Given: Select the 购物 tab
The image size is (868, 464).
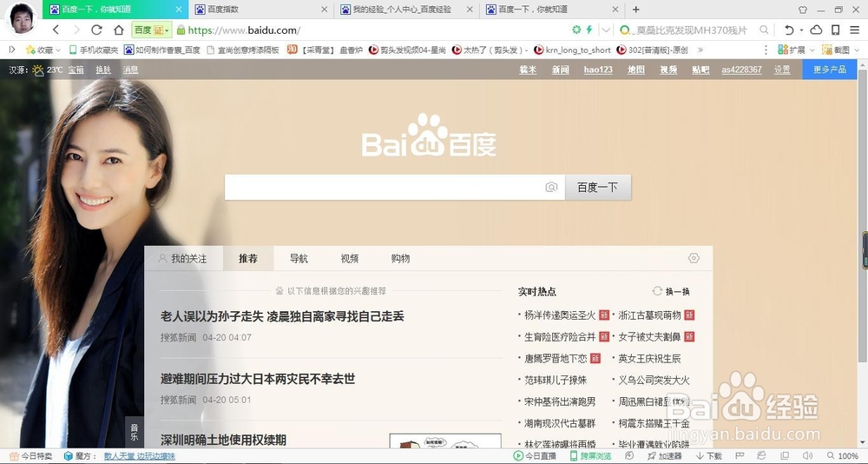Looking at the screenshot, I should click(x=400, y=258).
